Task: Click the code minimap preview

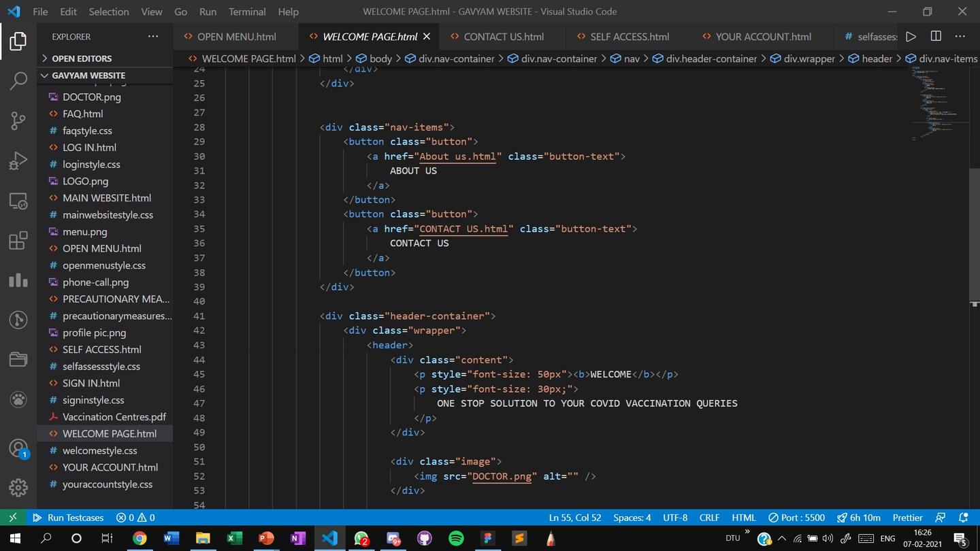Action: [x=939, y=102]
